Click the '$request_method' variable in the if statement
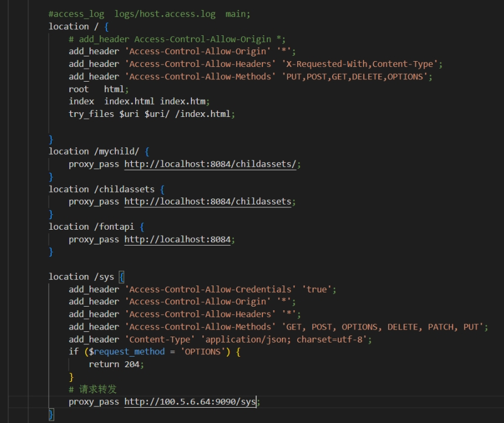This screenshot has width=504, height=423. 127,352
